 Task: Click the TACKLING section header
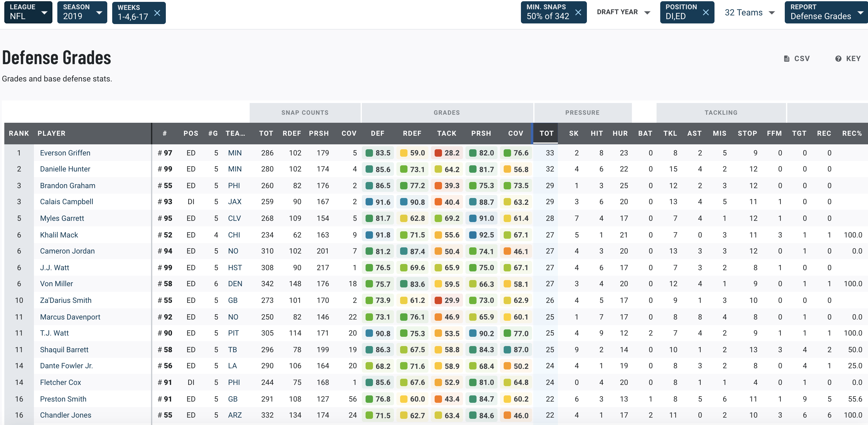pos(721,113)
